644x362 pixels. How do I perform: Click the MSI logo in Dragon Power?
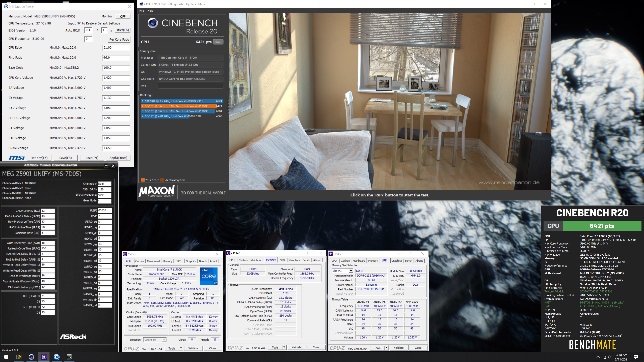point(17,158)
